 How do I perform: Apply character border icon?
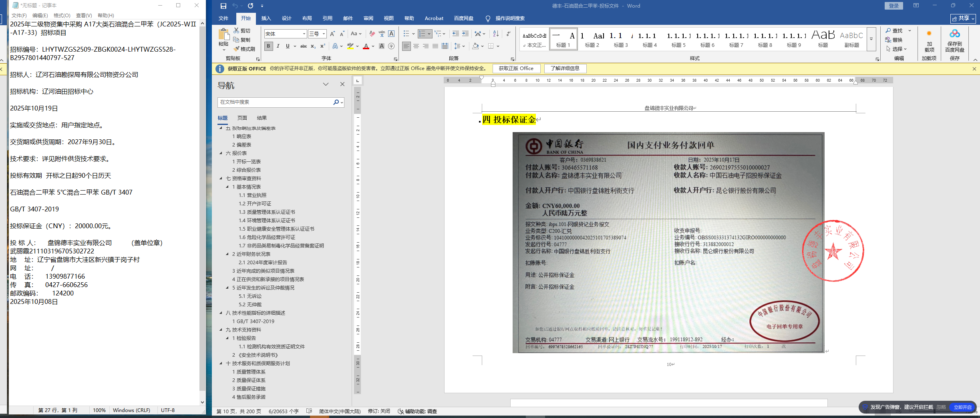click(391, 34)
